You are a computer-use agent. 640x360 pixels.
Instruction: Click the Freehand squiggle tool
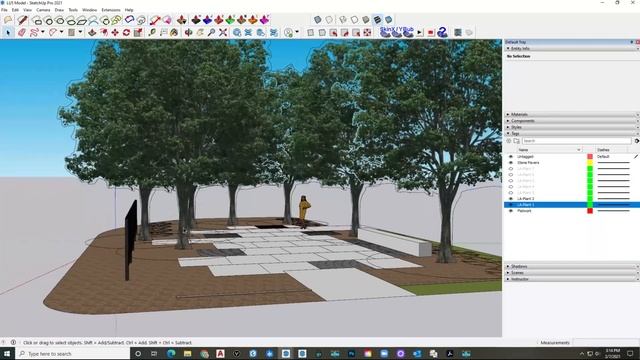click(x=34, y=32)
